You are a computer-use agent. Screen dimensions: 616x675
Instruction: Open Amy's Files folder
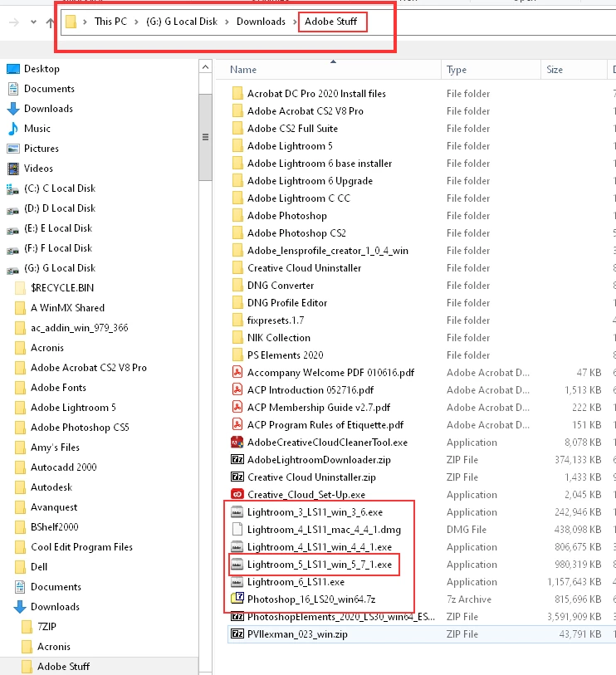click(x=55, y=448)
